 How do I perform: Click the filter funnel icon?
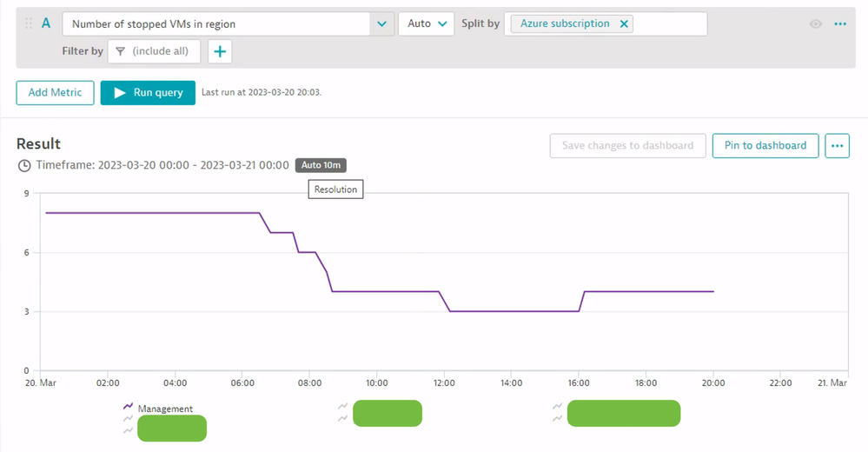120,52
